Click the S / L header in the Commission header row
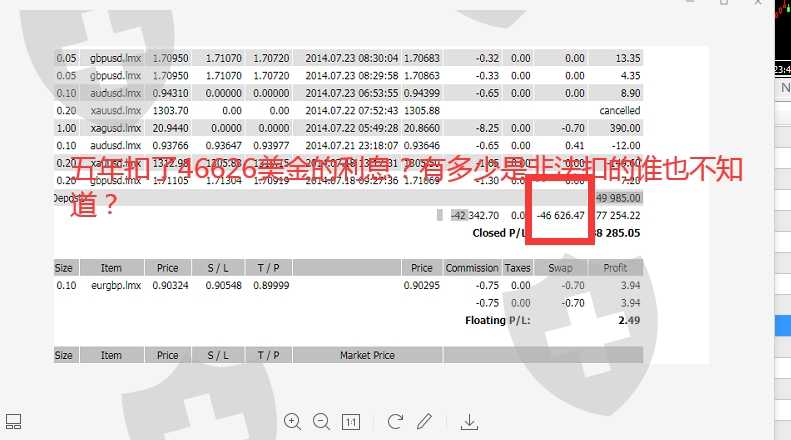This screenshot has width=791, height=440. 218,268
